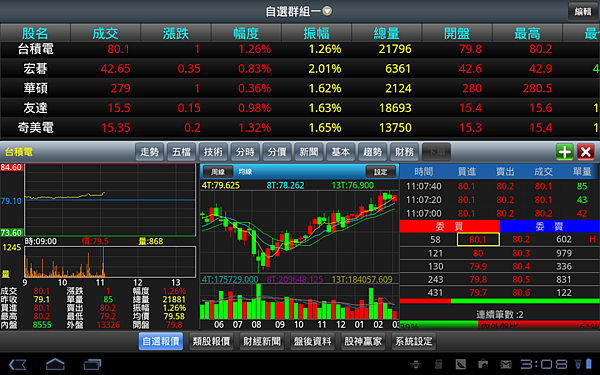Viewport: 600px width, 375px height.
Task: Tap the 79.7 bid price level
Action: (x=478, y=293)
